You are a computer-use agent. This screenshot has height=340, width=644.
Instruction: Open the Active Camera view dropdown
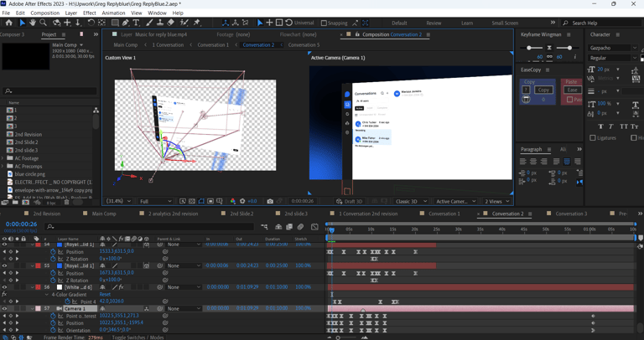[455, 201]
